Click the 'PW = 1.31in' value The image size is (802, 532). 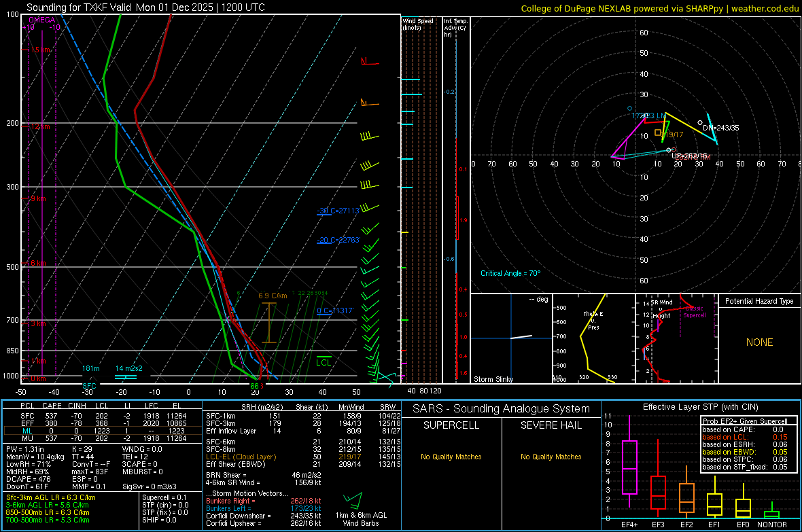pos(26,449)
